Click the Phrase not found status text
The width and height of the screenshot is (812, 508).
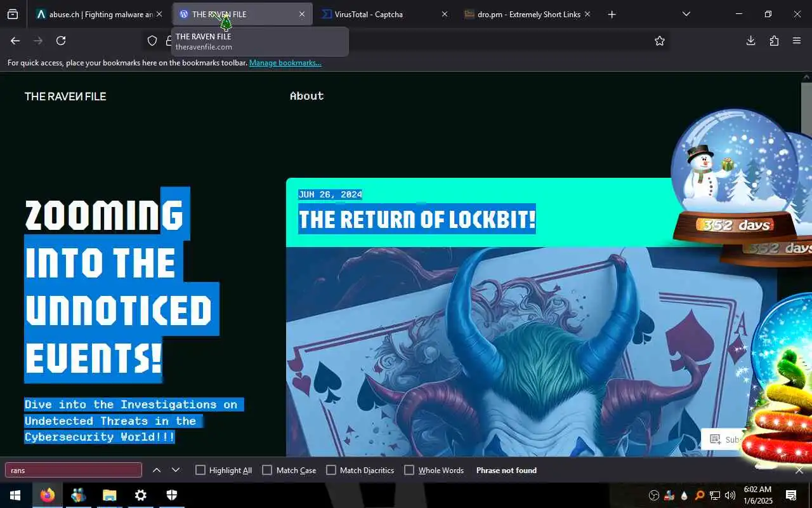[506, 471]
